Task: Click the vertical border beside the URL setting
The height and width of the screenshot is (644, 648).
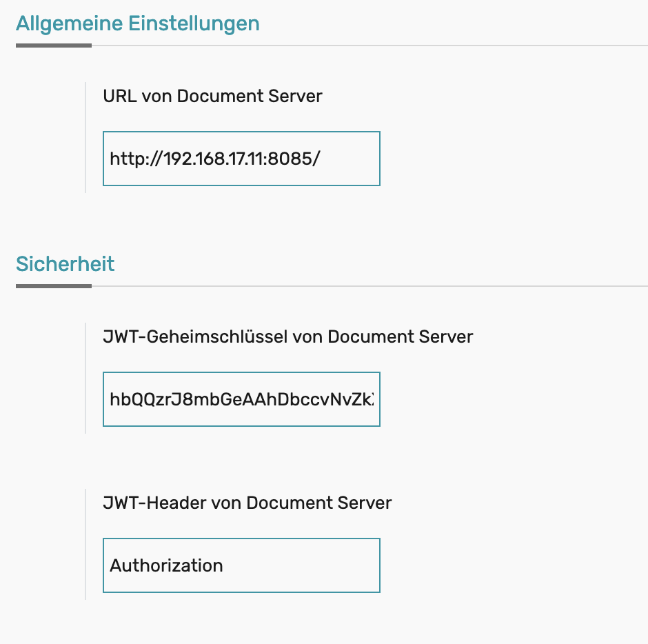Action: (x=85, y=138)
